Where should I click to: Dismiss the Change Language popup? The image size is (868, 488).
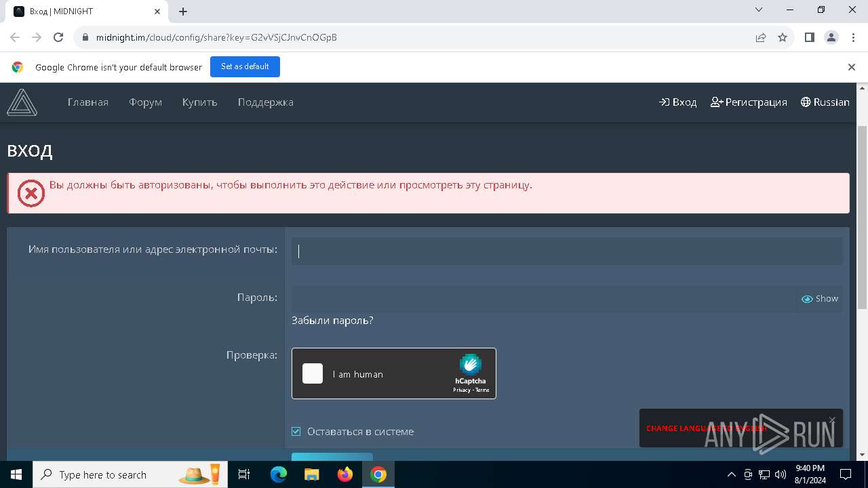[832, 420]
